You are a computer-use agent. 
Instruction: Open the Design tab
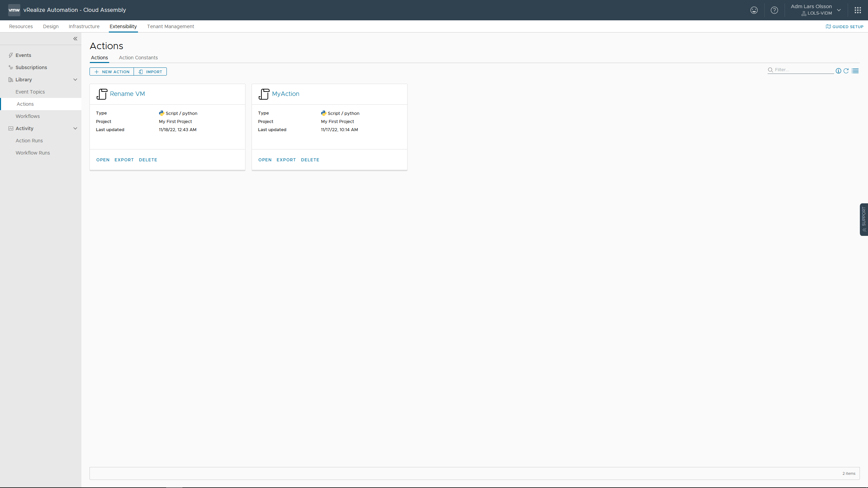point(51,26)
